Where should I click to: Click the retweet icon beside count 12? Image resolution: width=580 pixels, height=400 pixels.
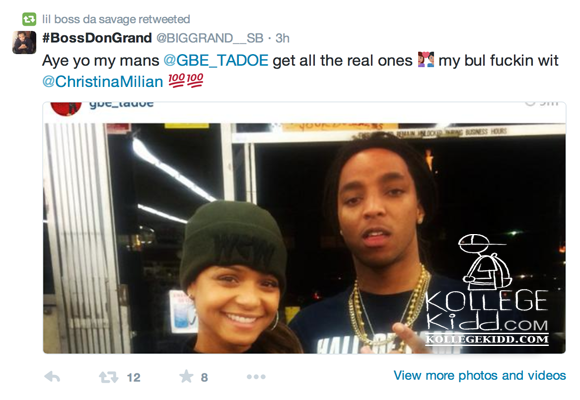pyautogui.click(x=108, y=377)
